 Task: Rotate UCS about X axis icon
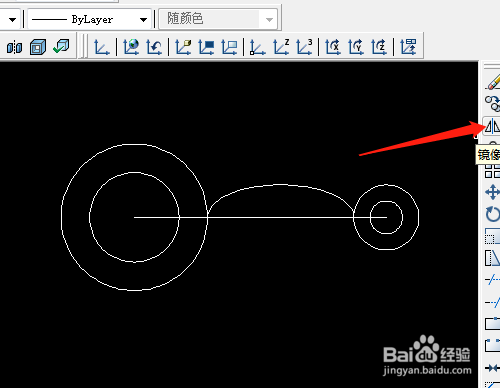pyautogui.click(x=333, y=47)
